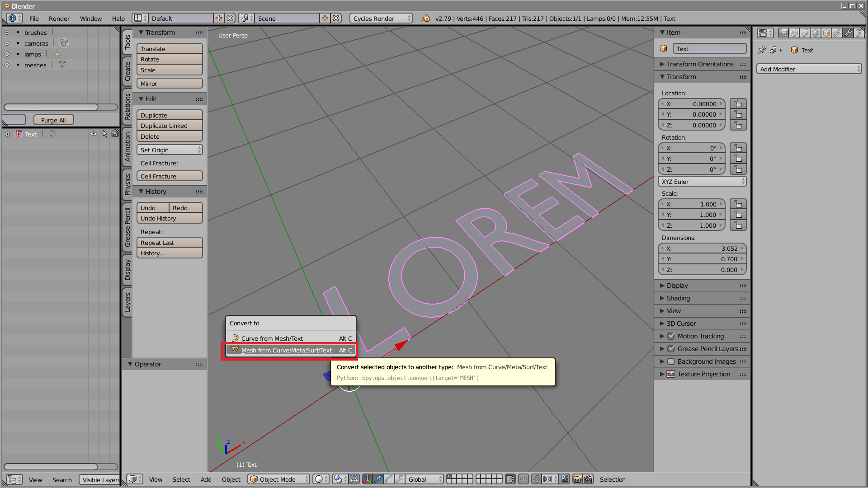Choose Mesh from Curve/Meta/Surf/Text option
This screenshot has height=488, width=868.
click(x=291, y=350)
